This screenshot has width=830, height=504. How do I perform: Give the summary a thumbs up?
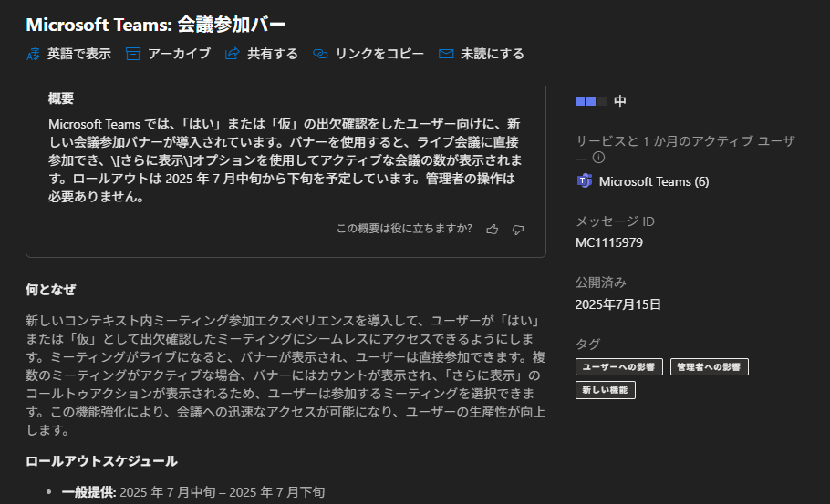pyautogui.click(x=493, y=229)
